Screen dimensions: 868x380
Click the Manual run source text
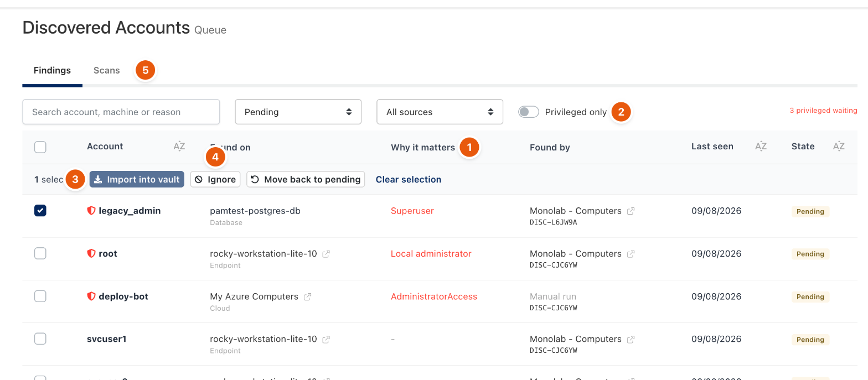click(553, 296)
